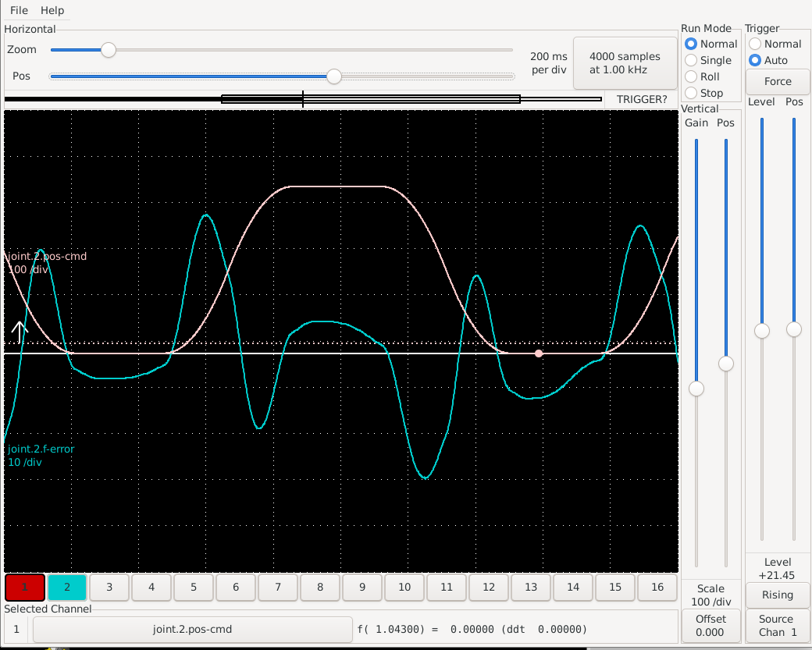Select channel 1 red button
The image size is (812, 650).
pyautogui.click(x=25, y=588)
